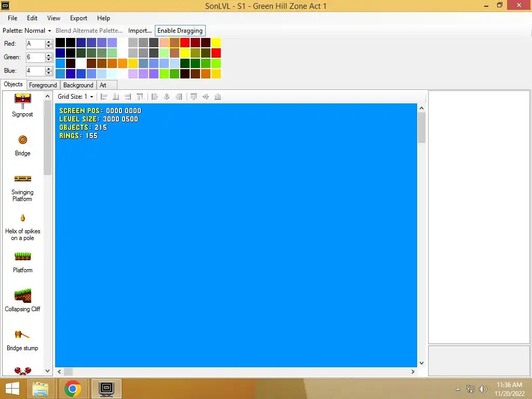532x399 pixels.
Task: Click align-to-right-wall toolbar icon
Action: tap(128, 97)
